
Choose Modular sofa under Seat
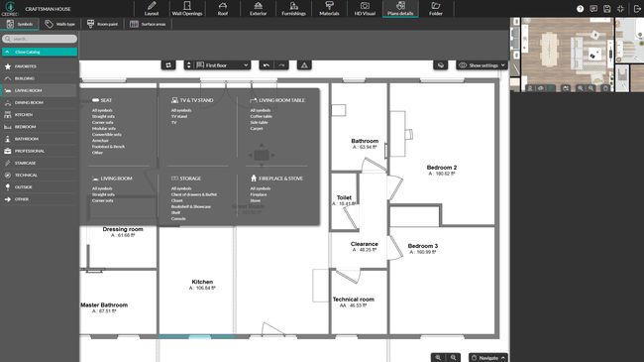[103, 128]
